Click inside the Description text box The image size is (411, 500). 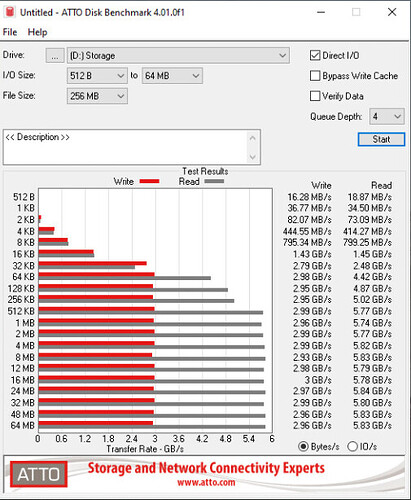click(x=125, y=147)
